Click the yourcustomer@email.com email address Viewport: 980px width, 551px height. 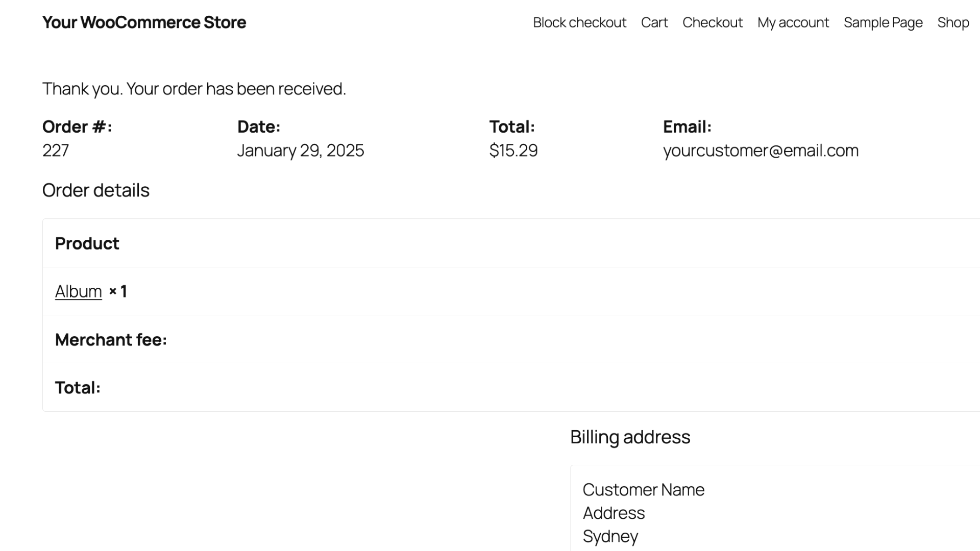[761, 151]
